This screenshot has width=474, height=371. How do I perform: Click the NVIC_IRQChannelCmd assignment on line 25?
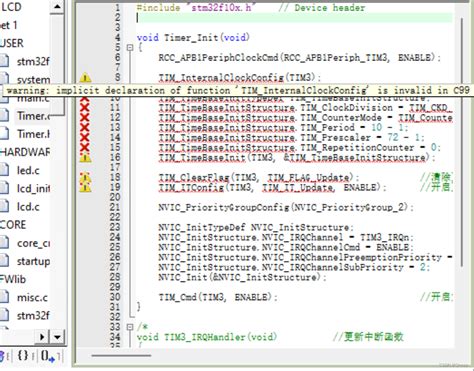coord(286,247)
